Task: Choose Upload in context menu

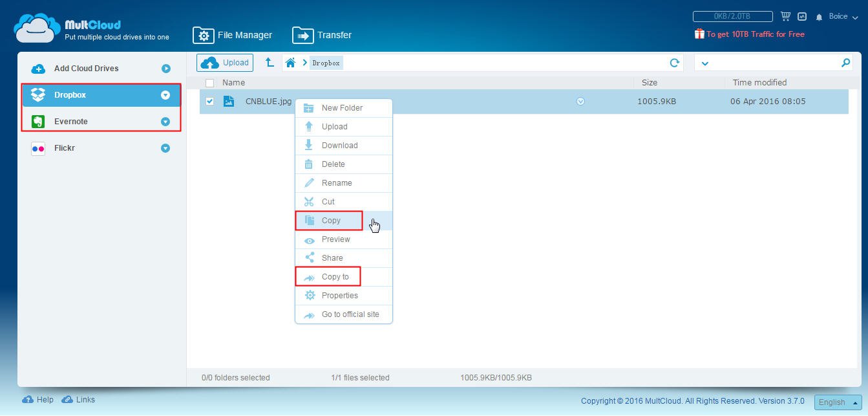Action: pos(344,127)
